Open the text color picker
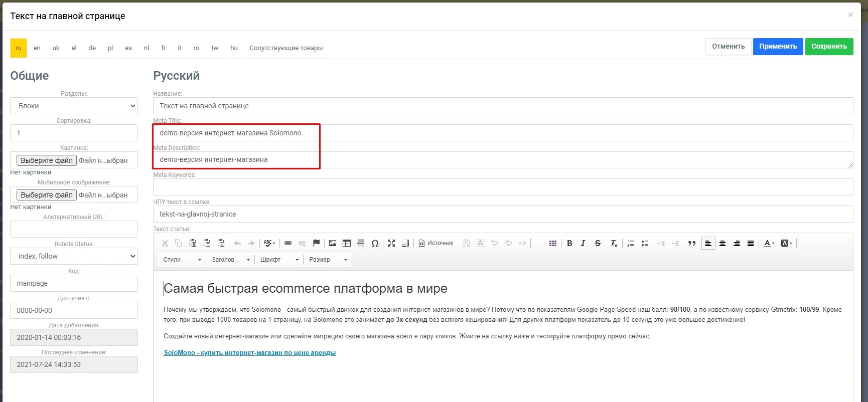The height and width of the screenshot is (402, 868). pyautogui.click(x=769, y=243)
